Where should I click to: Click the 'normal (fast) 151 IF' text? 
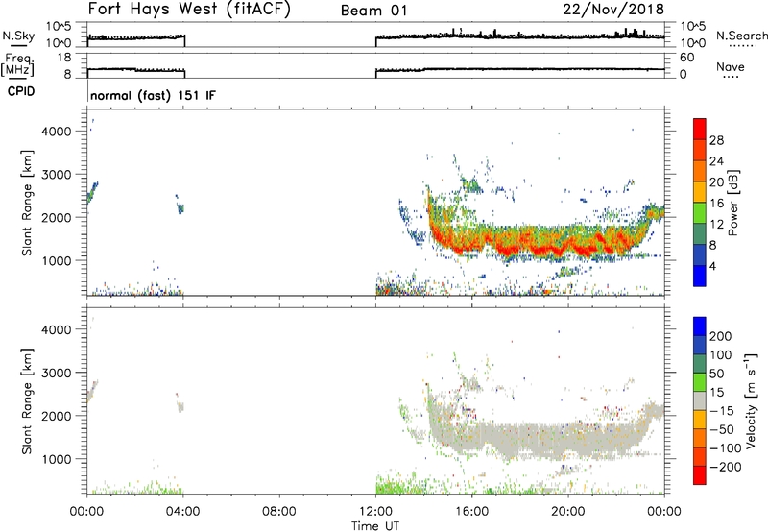pyautogui.click(x=153, y=95)
